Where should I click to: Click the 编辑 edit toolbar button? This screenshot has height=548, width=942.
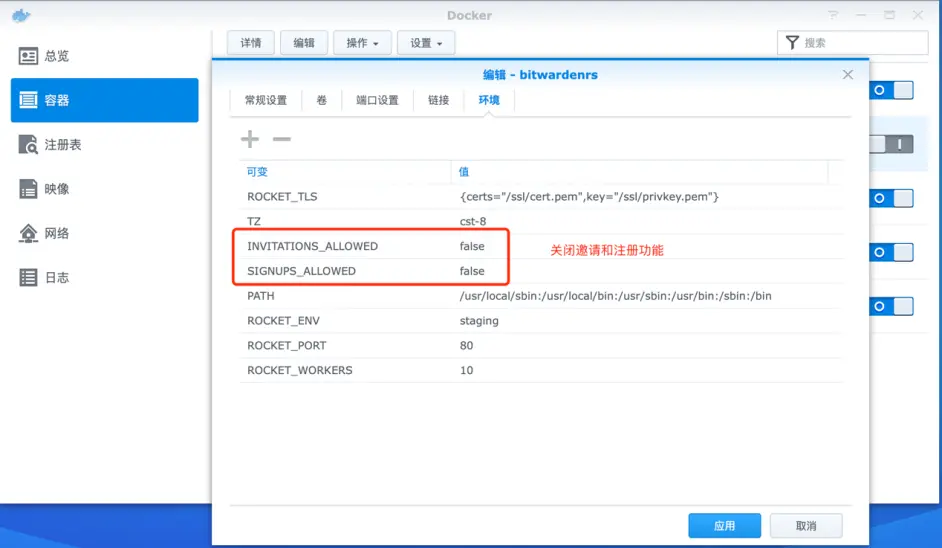tap(304, 43)
